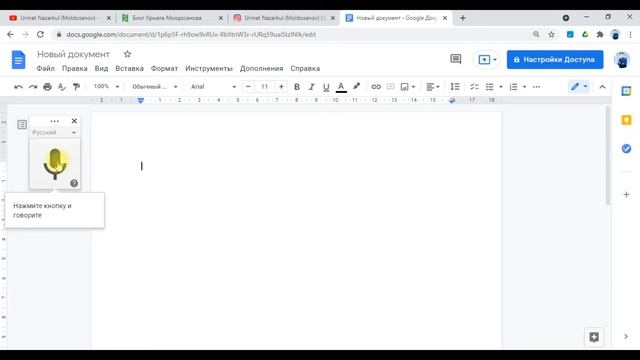Open bulleted list style dropdown arrow
Viewport: 640px width, 360px height.
501,87
